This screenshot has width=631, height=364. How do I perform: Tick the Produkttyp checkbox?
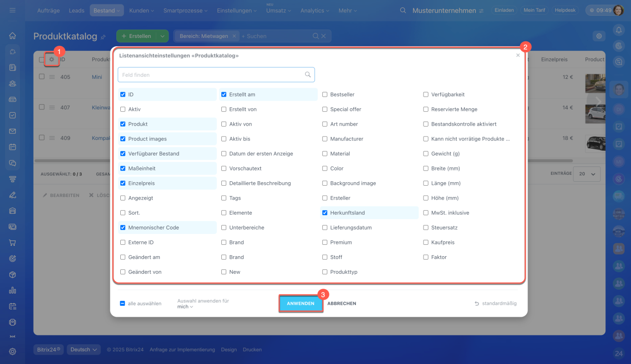[x=325, y=272]
